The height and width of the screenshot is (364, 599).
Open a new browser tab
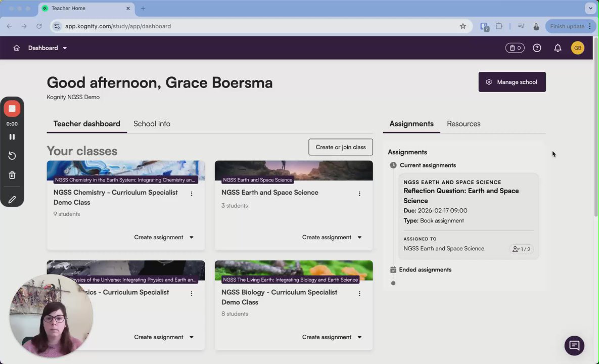(143, 8)
